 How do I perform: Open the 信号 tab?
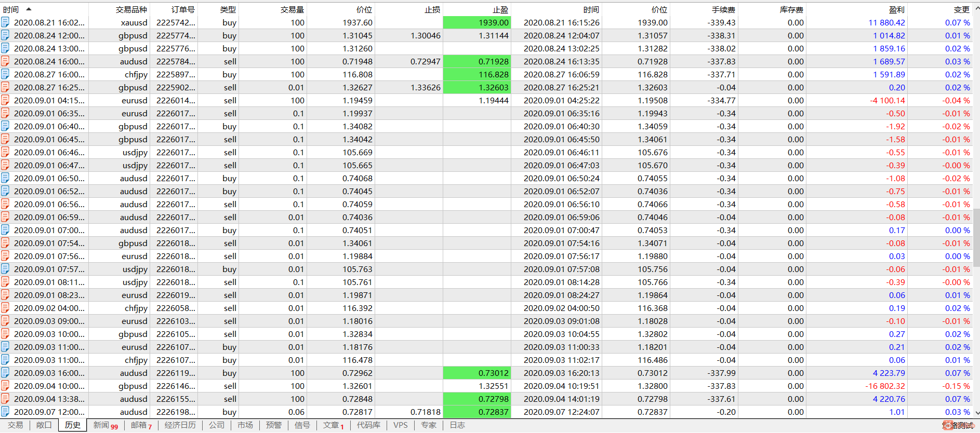click(302, 425)
